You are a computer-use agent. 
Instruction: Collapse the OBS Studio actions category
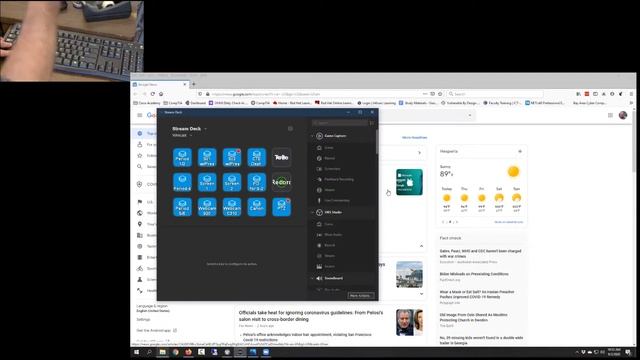[x=313, y=213]
